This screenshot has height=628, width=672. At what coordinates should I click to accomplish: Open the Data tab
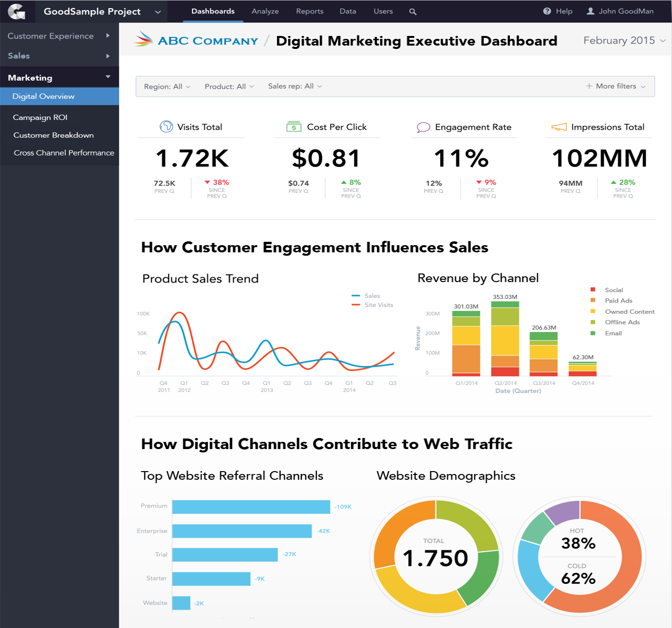[348, 11]
